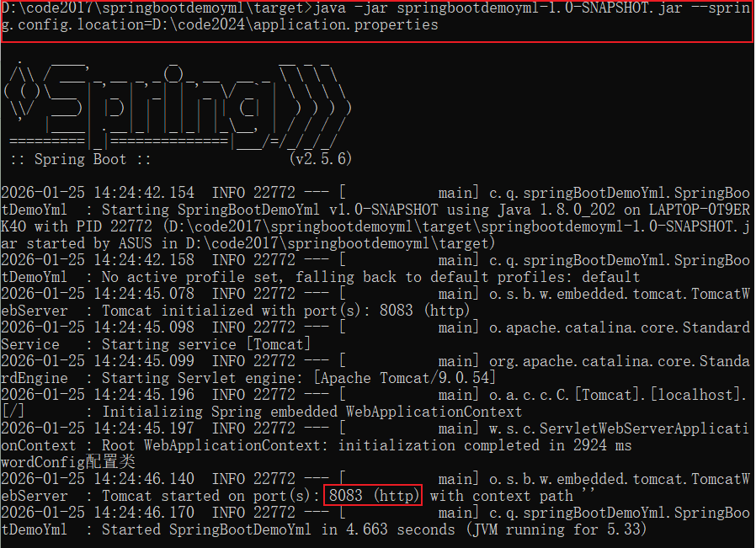Click "Initializing Spring embedded WebApplicationContext" message
Image resolution: width=756 pixels, height=548 pixels.
point(312,412)
